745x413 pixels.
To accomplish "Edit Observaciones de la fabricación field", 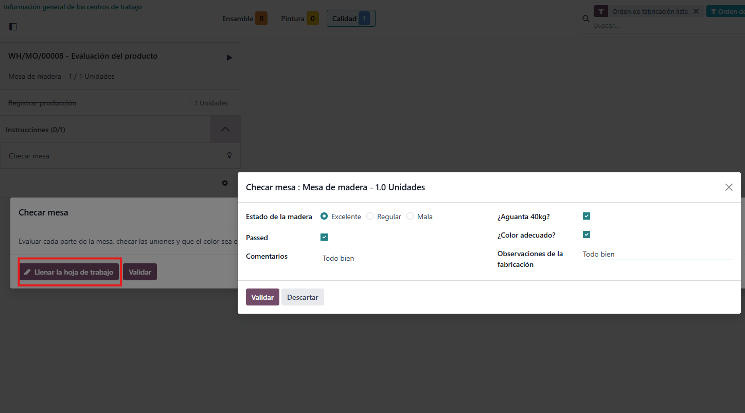I will click(x=657, y=254).
